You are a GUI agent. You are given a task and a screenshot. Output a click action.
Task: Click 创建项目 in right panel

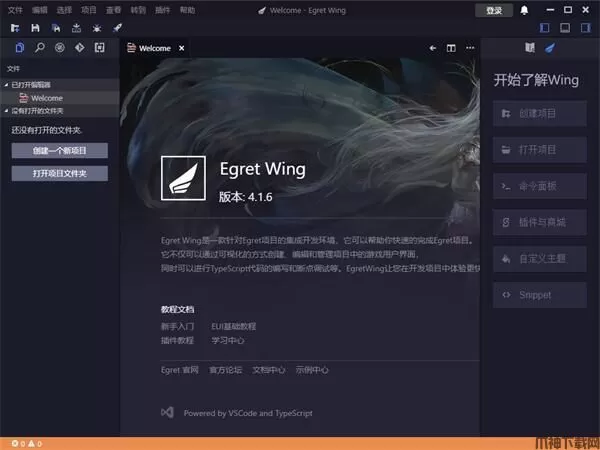coord(540,113)
